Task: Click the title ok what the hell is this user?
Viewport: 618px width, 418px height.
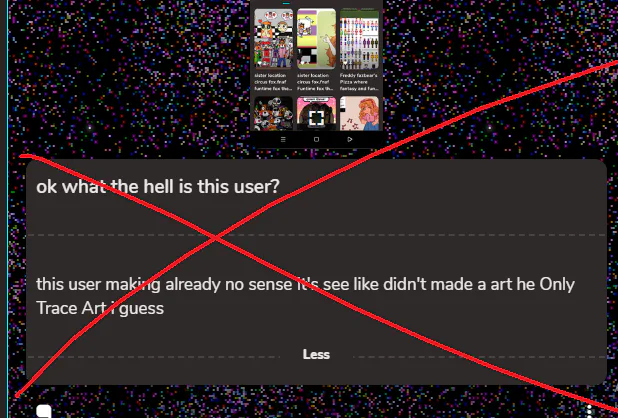Action: point(158,186)
